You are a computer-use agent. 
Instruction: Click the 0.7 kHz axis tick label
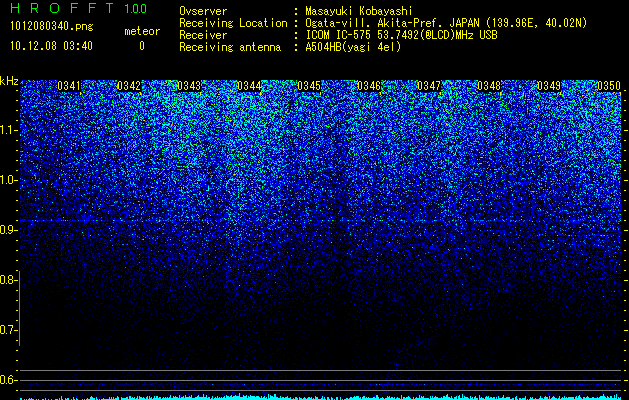(x=8, y=330)
